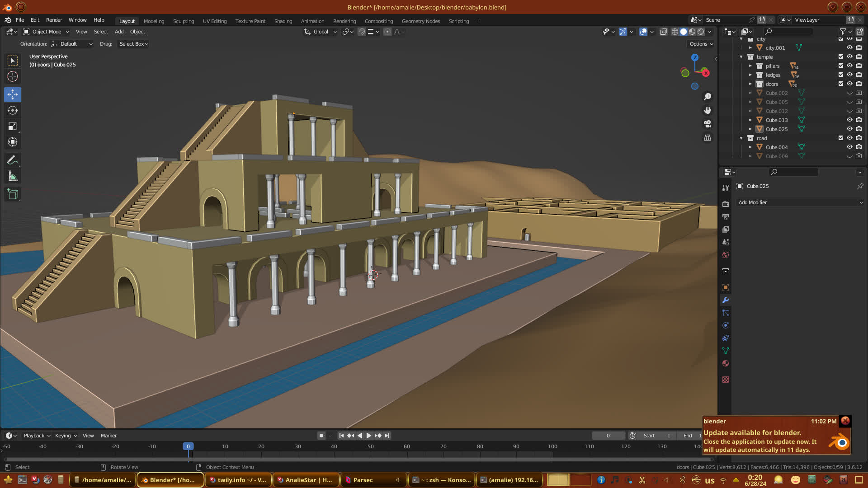Select the Rotate tool in toolbar
This screenshot has width=868, height=488.
point(13,110)
